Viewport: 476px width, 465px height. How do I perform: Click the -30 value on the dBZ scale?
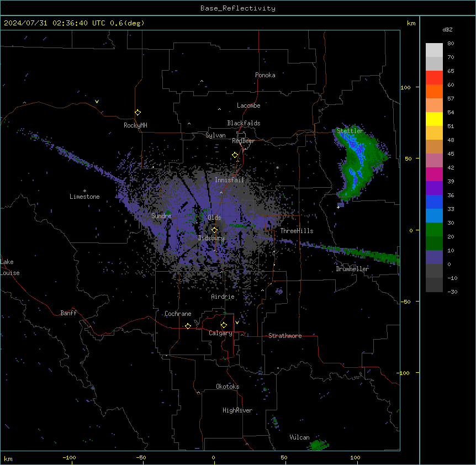click(452, 292)
